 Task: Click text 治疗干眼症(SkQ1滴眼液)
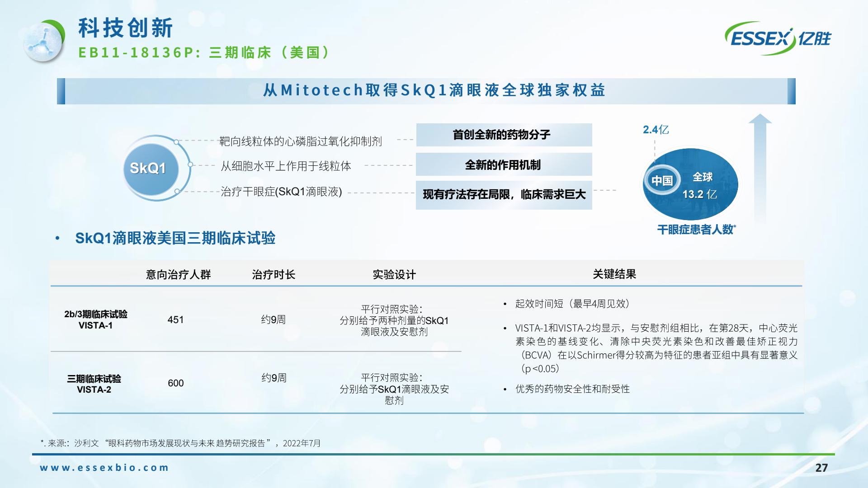[x=281, y=192]
